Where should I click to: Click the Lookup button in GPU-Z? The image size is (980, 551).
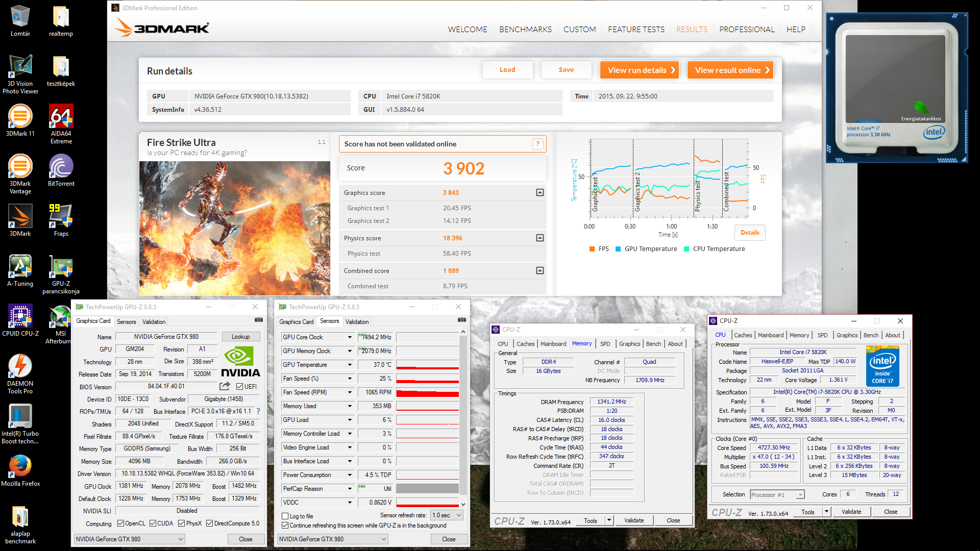click(240, 337)
